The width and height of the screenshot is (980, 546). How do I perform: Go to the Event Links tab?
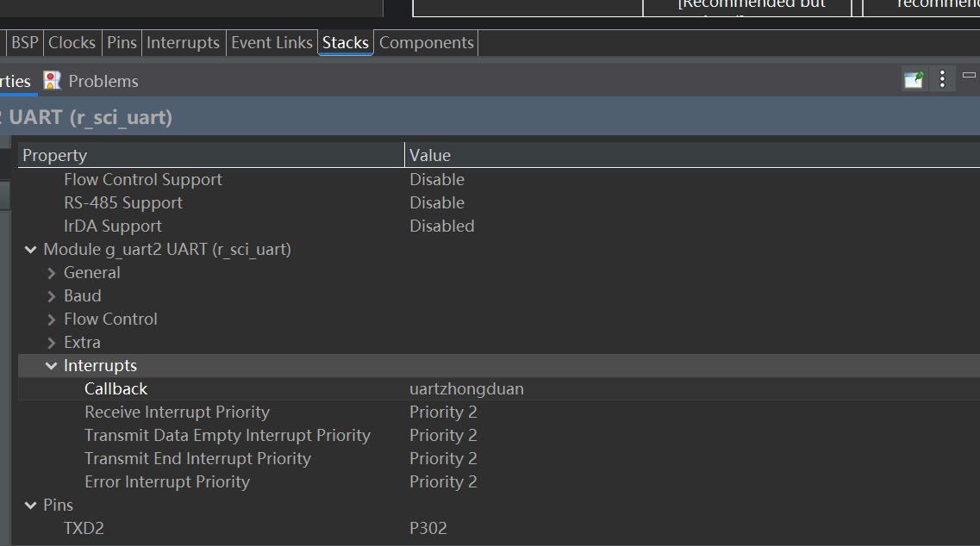[x=272, y=42]
